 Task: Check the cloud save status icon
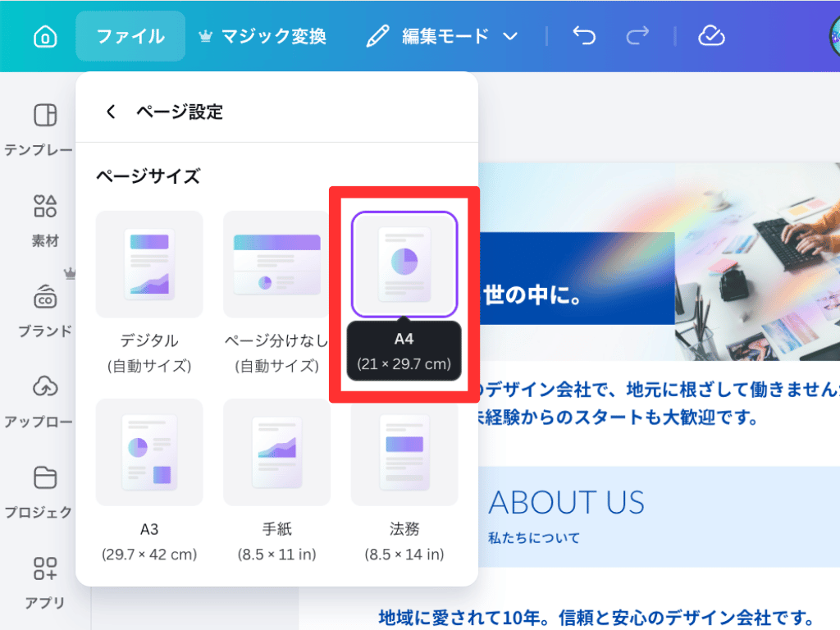[710, 35]
